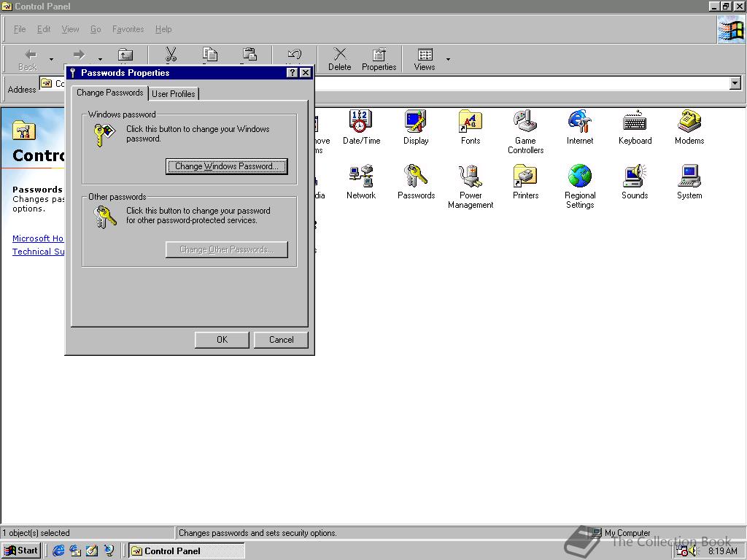Click the Delete toolbar button
This screenshot has width=747, height=560.
click(x=340, y=59)
